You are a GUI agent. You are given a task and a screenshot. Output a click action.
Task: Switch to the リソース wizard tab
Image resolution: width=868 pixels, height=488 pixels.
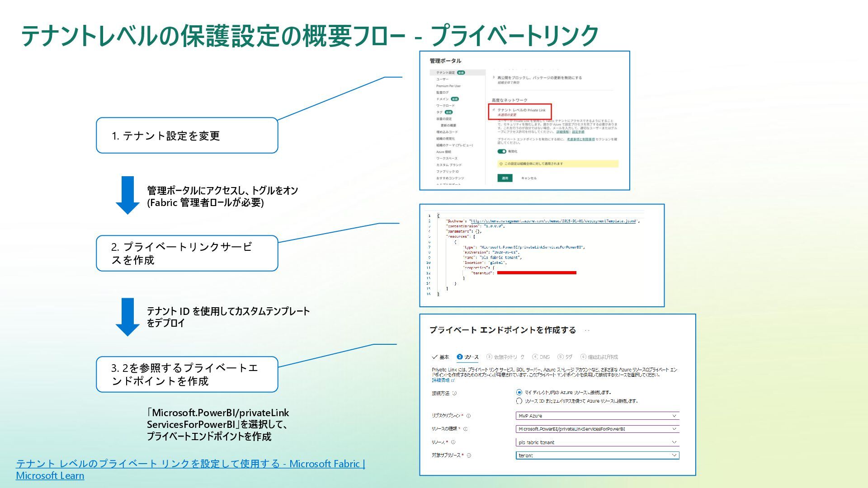[x=468, y=357]
